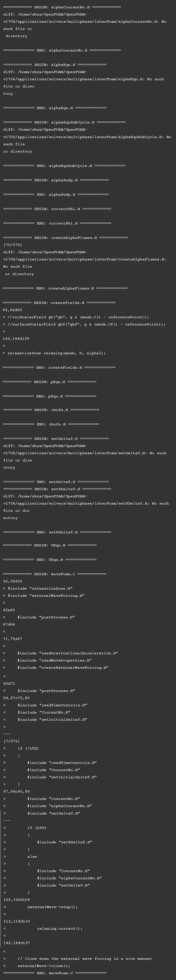Click the [7/276] progress marker
This screenshot has height=980, width=176.
coord(11,741)
